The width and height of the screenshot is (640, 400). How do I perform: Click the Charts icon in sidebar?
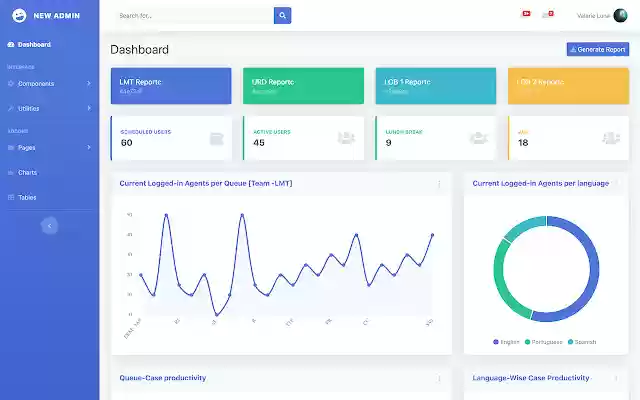coord(11,173)
